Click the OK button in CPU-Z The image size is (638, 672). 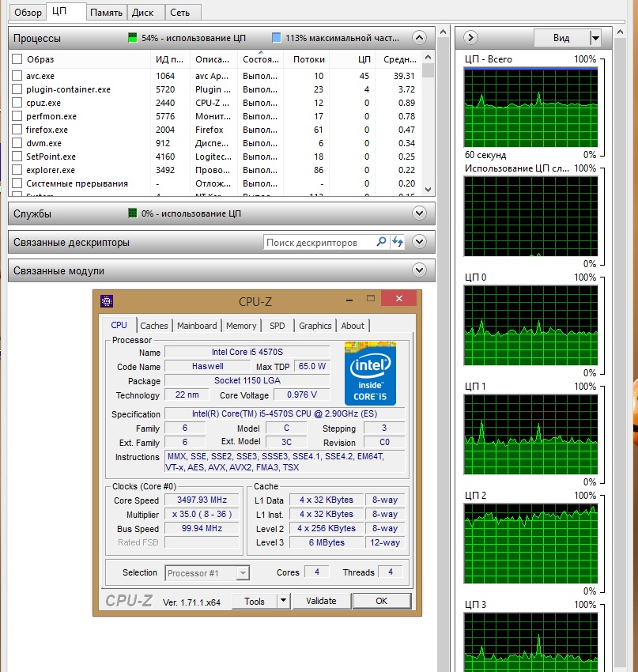[381, 601]
